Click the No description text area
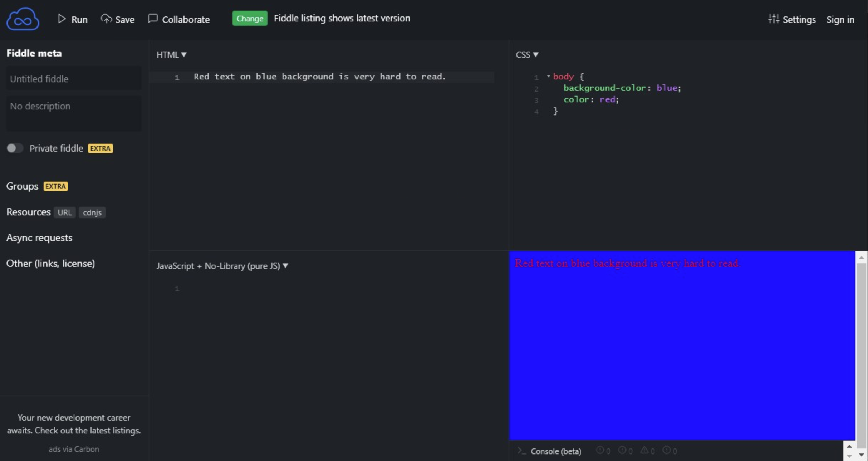Viewport: 868px width, 461px height. pyautogui.click(x=74, y=113)
